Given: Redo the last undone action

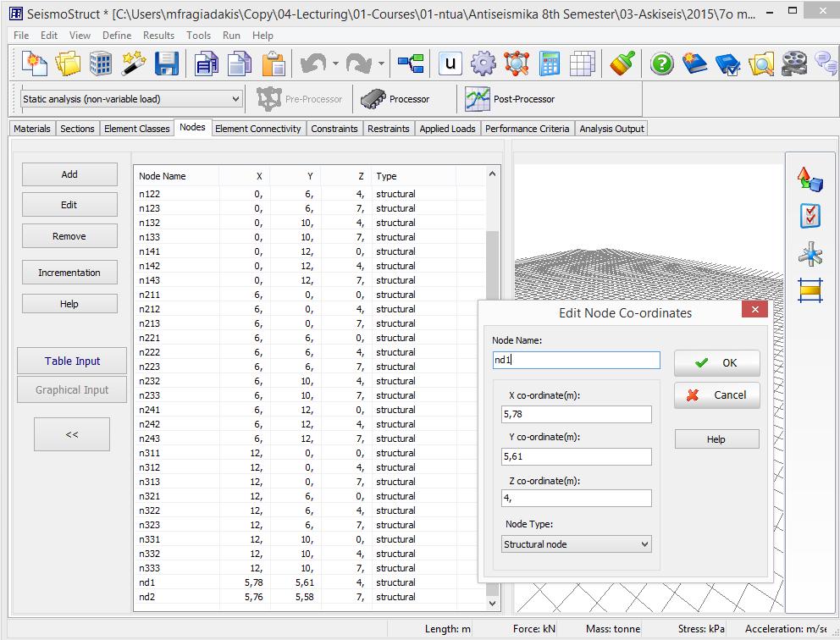Looking at the screenshot, I should pyautogui.click(x=359, y=63).
